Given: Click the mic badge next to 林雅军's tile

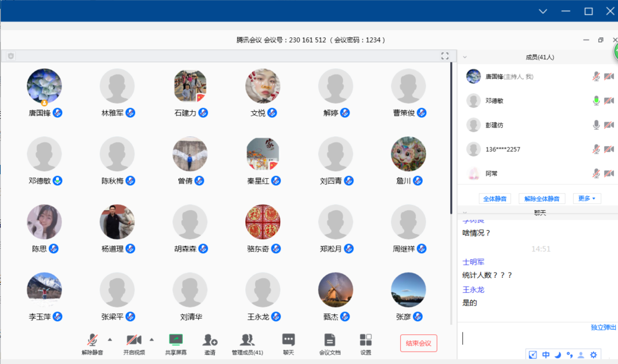Looking at the screenshot, I should tap(130, 113).
